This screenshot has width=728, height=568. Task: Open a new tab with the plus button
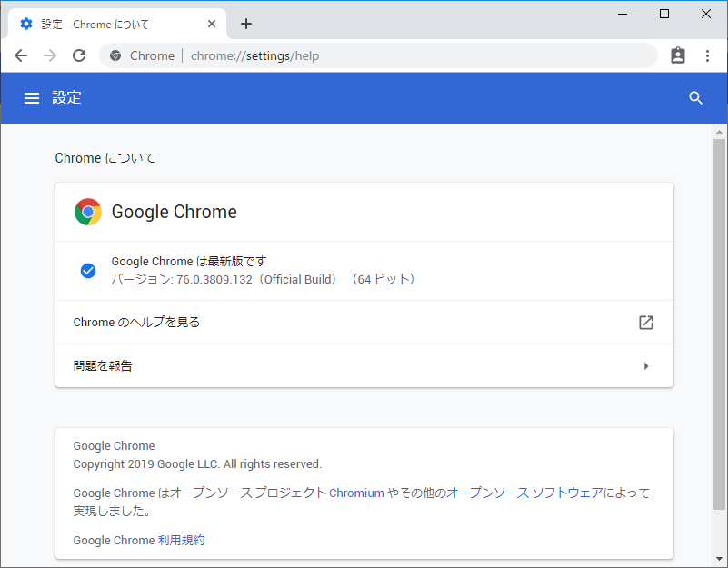coord(245,24)
